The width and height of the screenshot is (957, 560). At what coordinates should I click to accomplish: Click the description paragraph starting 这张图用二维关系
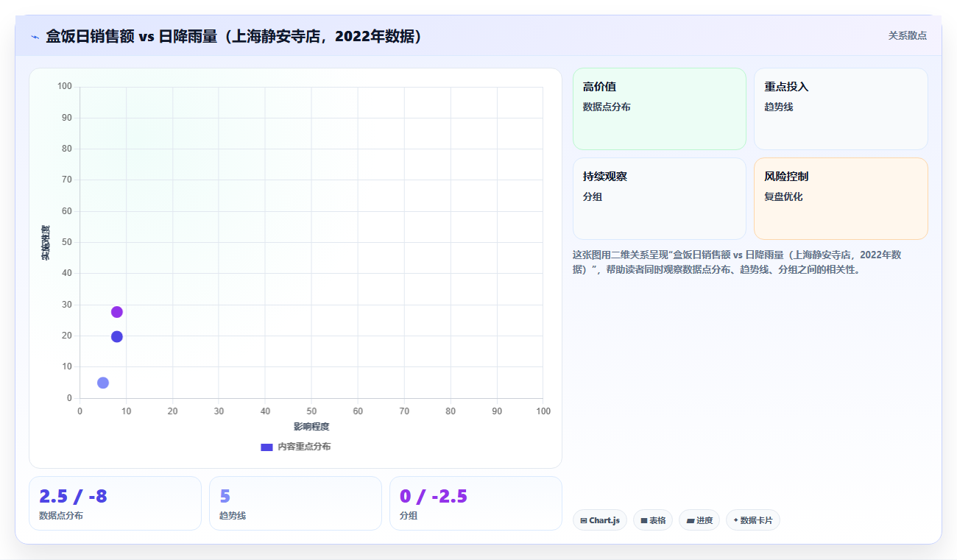point(737,262)
